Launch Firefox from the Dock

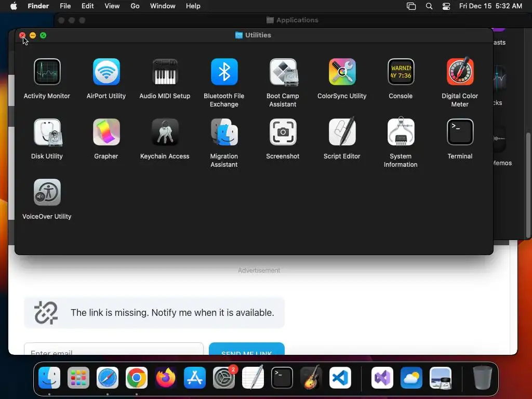pyautogui.click(x=166, y=378)
